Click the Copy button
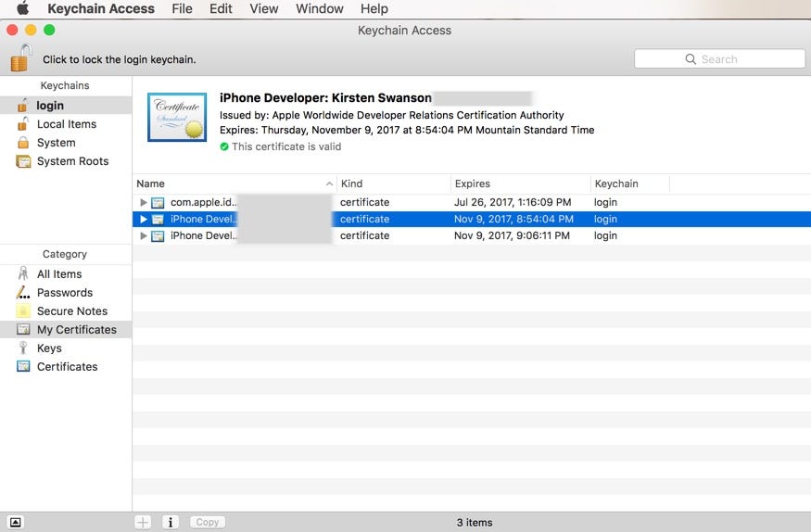 [208, 522]
